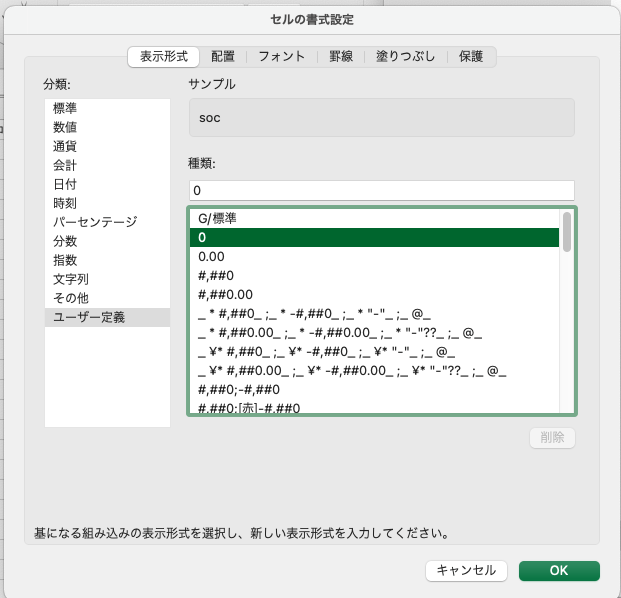This screenshot has width=621, height=598.
Task: Select the 数値 category
Action: tap(107, 127)
